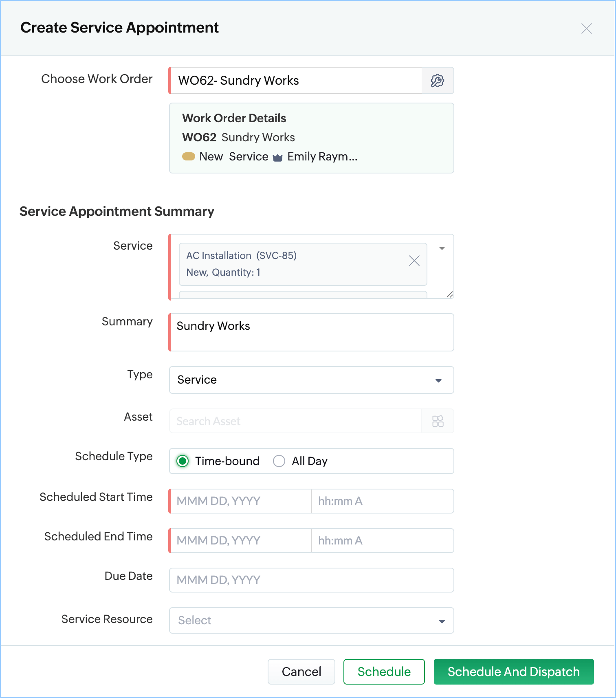Click the Due Date input field
The height and width of the screenshot is (698, 616).
(x=311, y=580)
